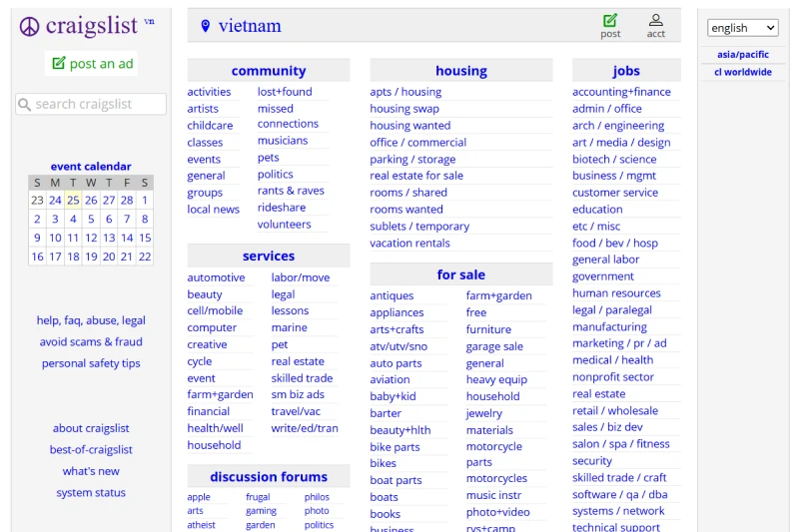
Task: Open atv/utv/sno for sale category
Action: point(399,346)
